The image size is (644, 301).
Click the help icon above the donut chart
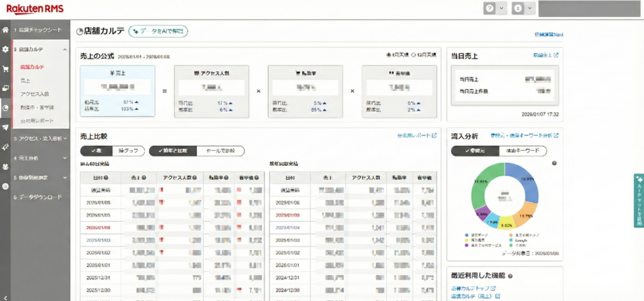point(553,163)
